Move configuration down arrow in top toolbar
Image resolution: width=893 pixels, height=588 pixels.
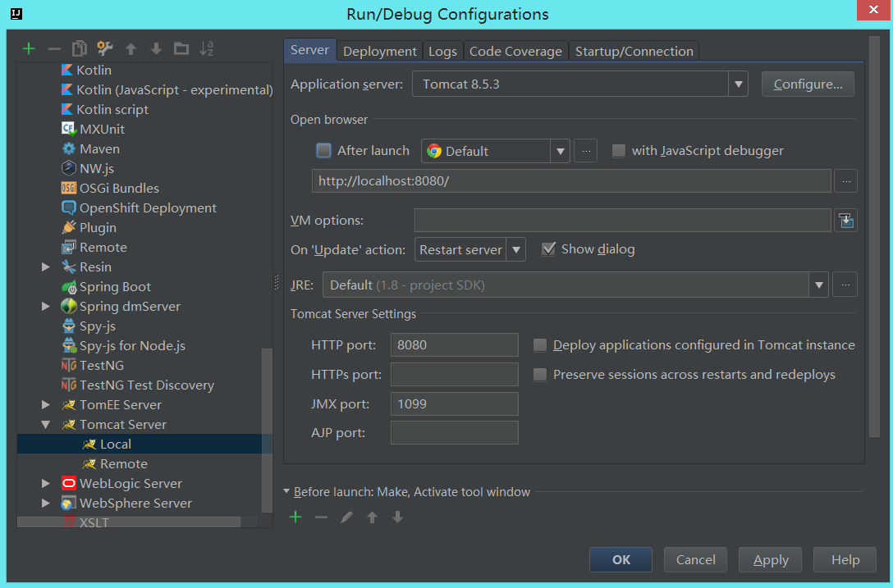tap(156, 49)
